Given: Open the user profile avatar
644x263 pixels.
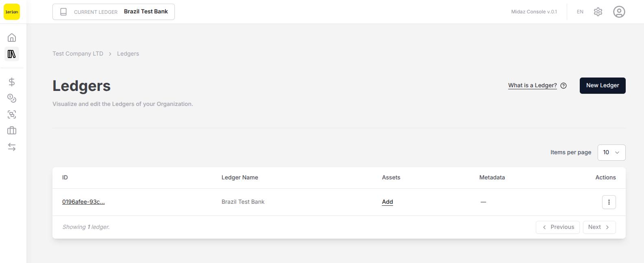Looking at the screenshot, I should coord(619,12).
